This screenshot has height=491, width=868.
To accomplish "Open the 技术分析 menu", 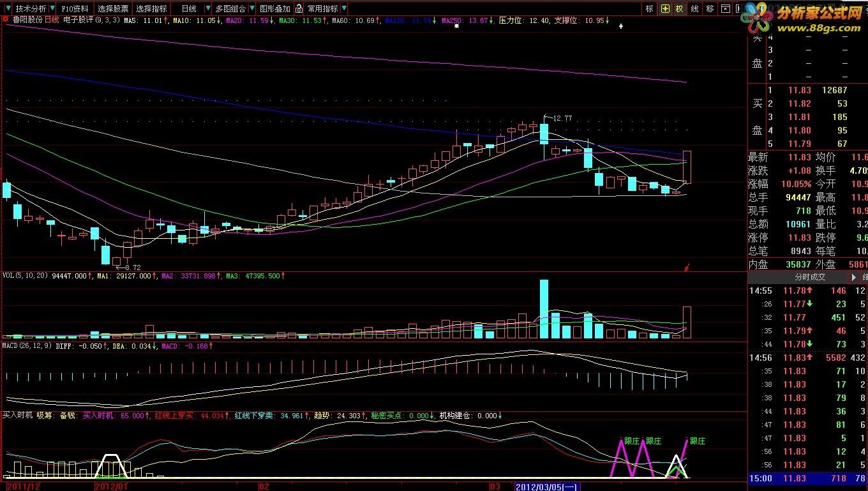I will pos(31,9).
